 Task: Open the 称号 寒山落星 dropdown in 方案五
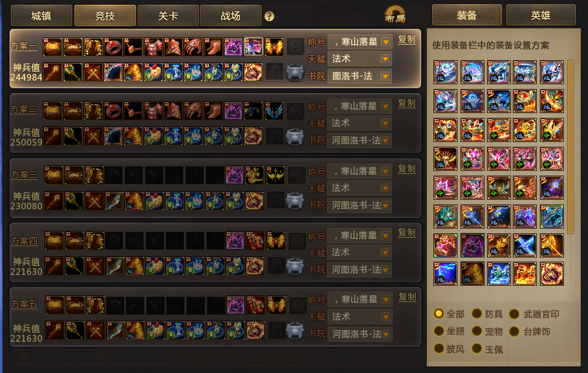click(360, 300)
